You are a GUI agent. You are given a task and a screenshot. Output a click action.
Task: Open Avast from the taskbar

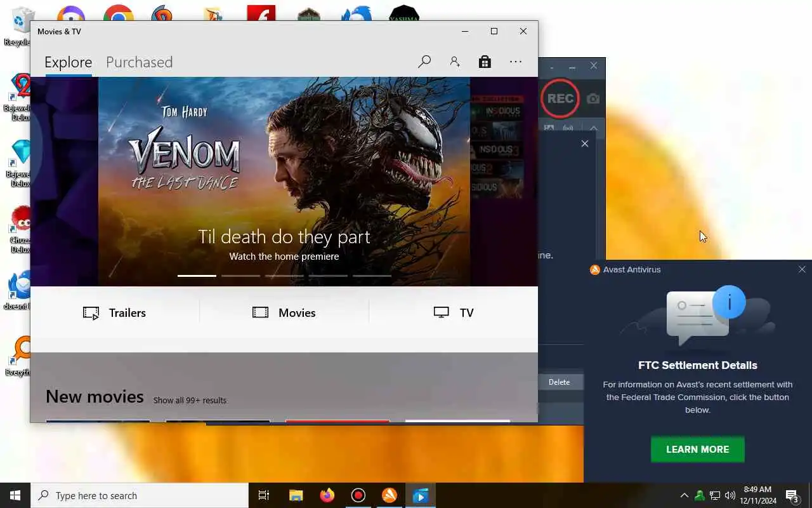tap(390, 495)
